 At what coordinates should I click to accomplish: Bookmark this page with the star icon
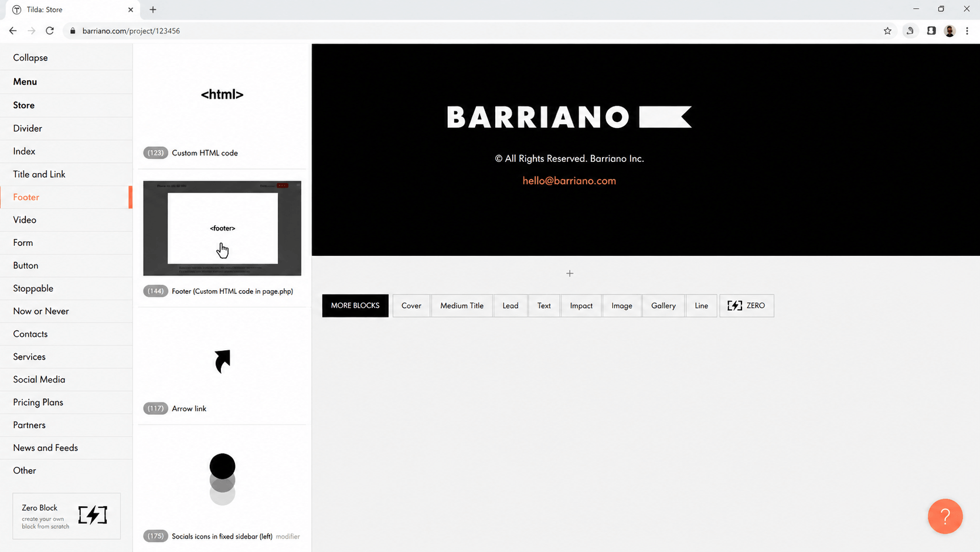[887, 31]
